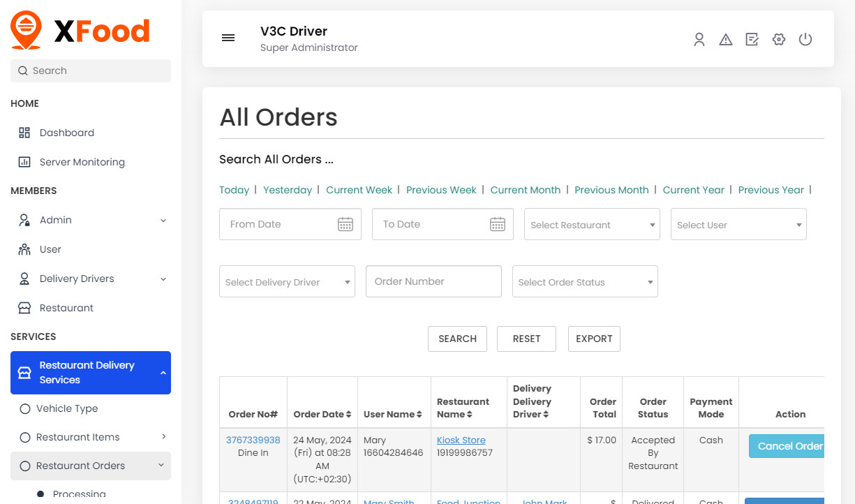Open the Select Restaurant dropdown
855x504 pixels.
coord(591,223)
